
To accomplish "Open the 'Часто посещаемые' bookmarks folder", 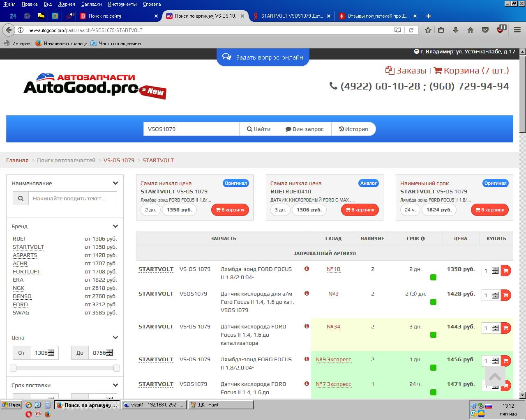I will tap(115, 44).
